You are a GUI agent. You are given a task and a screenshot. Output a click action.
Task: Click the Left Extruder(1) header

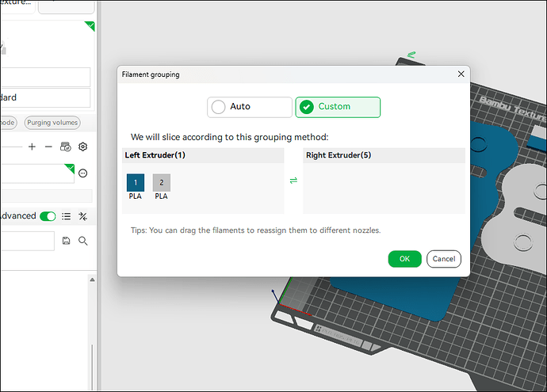[x=203, y=155]
